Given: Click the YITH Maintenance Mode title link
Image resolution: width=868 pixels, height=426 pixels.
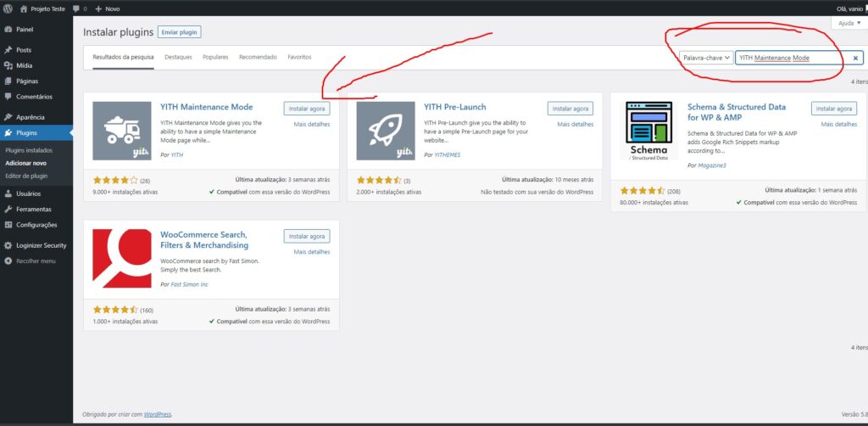Looking at the screenshot, I should (x=207, y=107).
